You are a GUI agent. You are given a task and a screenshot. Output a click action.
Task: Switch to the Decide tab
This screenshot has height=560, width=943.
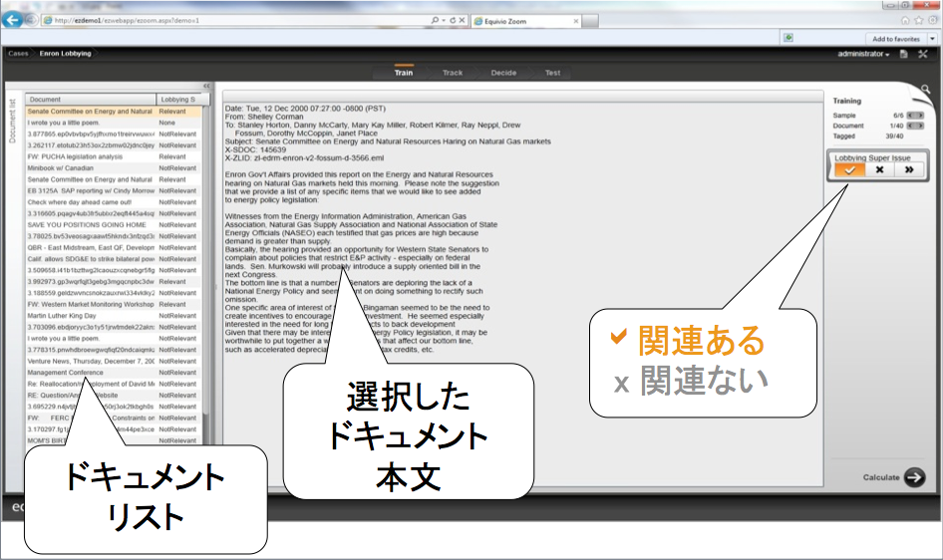503,73
